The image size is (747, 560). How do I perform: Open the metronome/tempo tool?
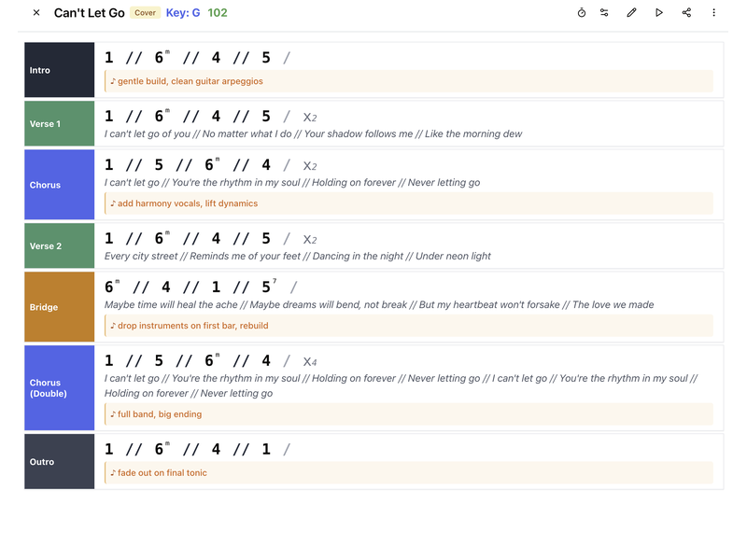click(x=582, y=12)
